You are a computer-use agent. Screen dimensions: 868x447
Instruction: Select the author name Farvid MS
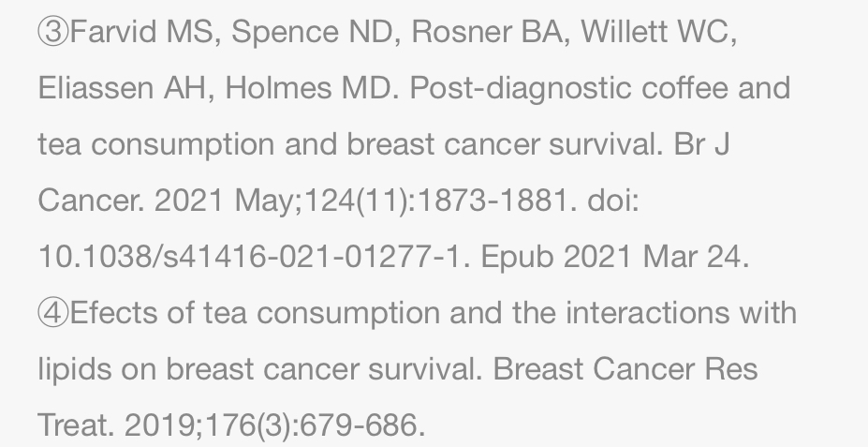[x=141, y=32]
